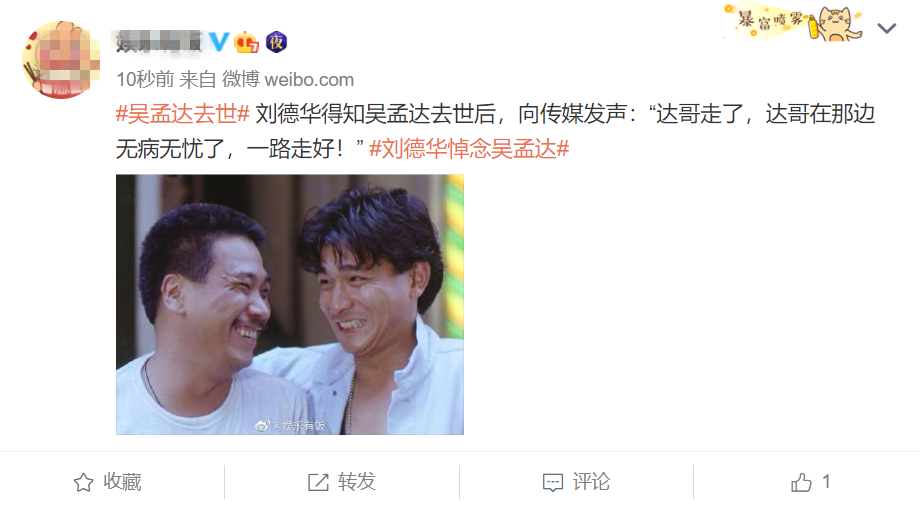Open the poster's blurred username
The image size is (920, 509).
(160, 42)
